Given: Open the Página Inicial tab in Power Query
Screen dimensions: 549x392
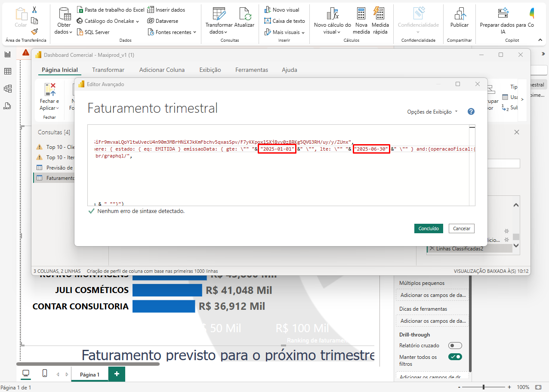Looking at the screenshot, I should pos(60,70).
